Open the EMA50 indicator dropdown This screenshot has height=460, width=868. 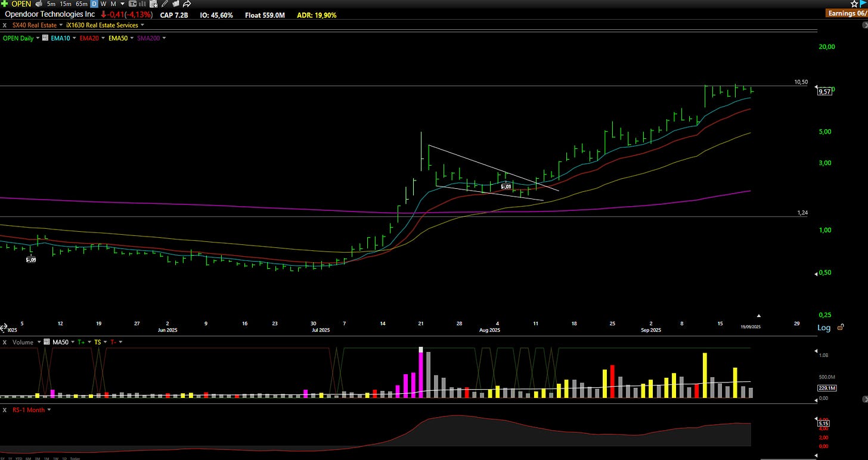[x=132, y=38]
